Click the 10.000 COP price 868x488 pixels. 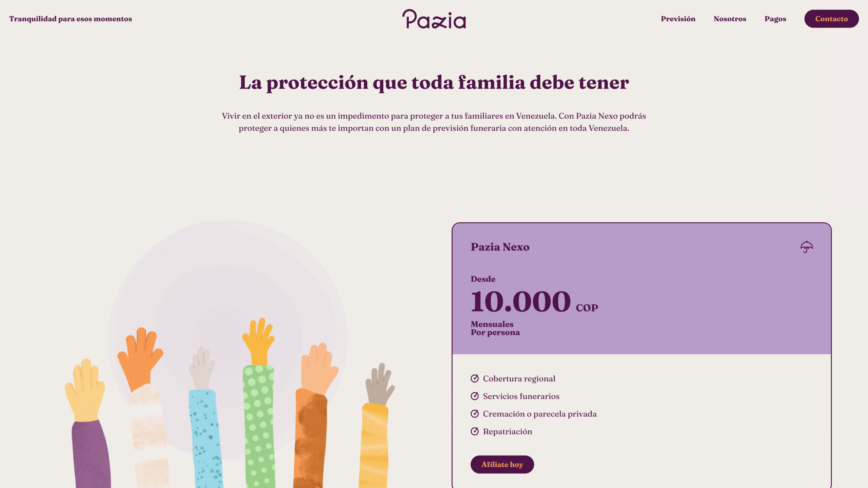point(534,302)
